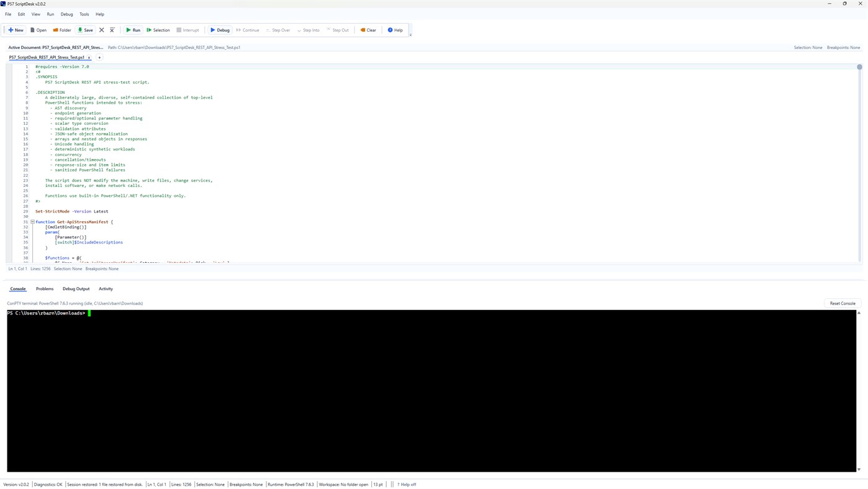Click the editor vertical scrollbar thumb
The width and height of the screenshot is (868, 489).
click(x=859, y=66)
